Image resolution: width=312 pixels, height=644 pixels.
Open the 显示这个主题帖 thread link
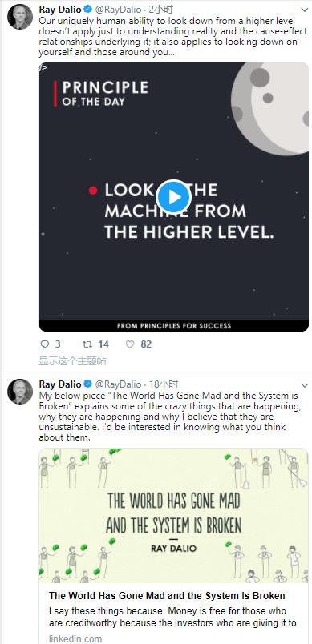point(72,360)
